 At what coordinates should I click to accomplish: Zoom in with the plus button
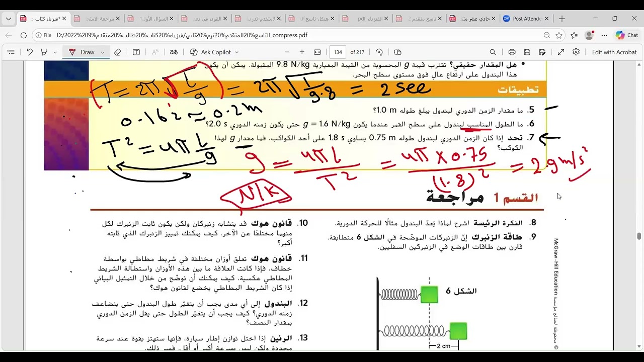point(302,52)
